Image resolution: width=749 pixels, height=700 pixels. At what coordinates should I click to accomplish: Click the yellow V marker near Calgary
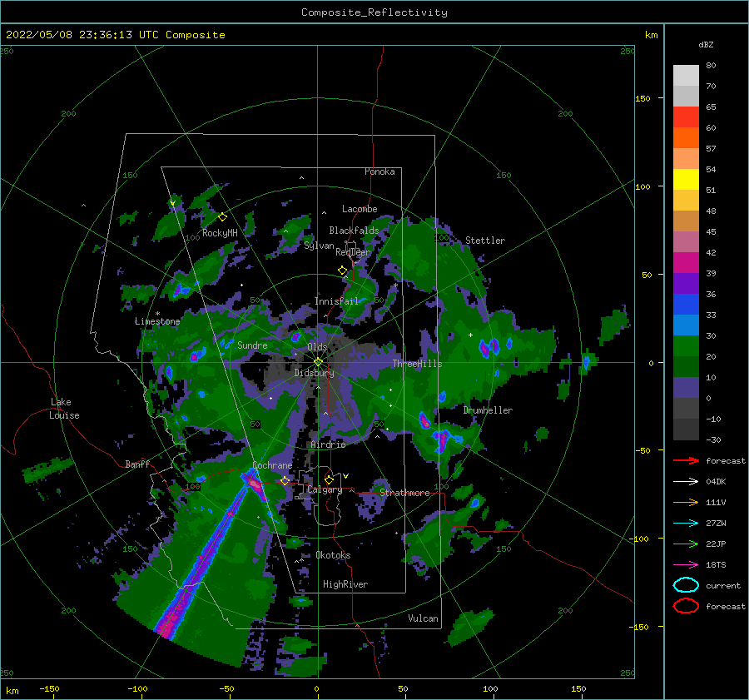coord(346,476)
